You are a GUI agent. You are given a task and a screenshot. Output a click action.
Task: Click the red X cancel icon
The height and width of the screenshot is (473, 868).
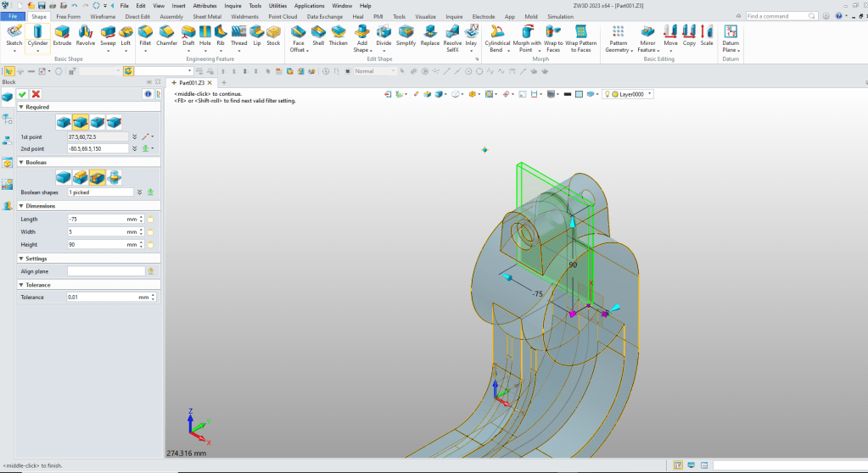[34, 94]
